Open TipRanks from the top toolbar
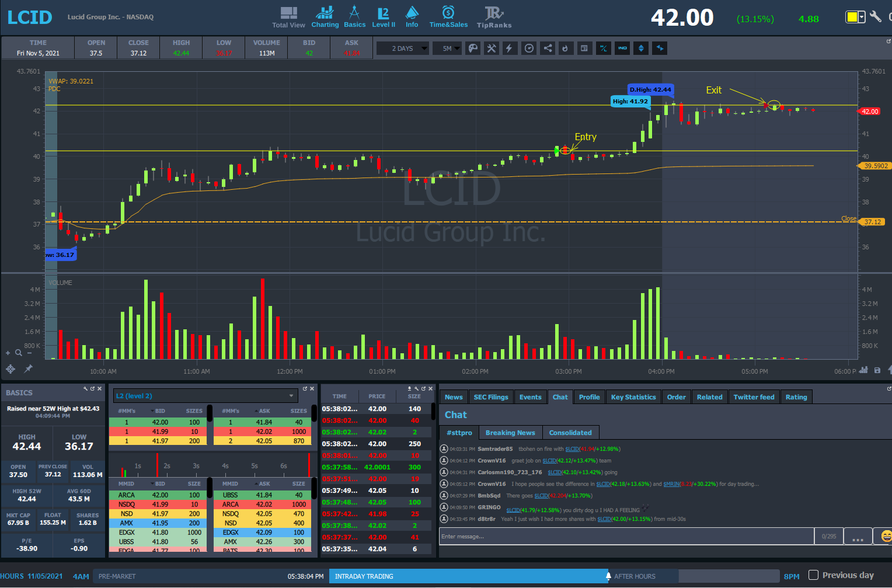This screenshot has height=588, width=892. [494, 18]
